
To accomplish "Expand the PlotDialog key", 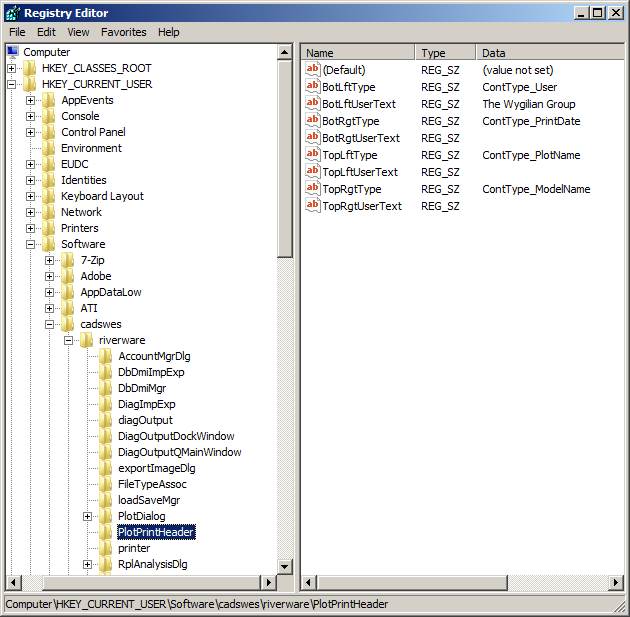I will 87,516.
